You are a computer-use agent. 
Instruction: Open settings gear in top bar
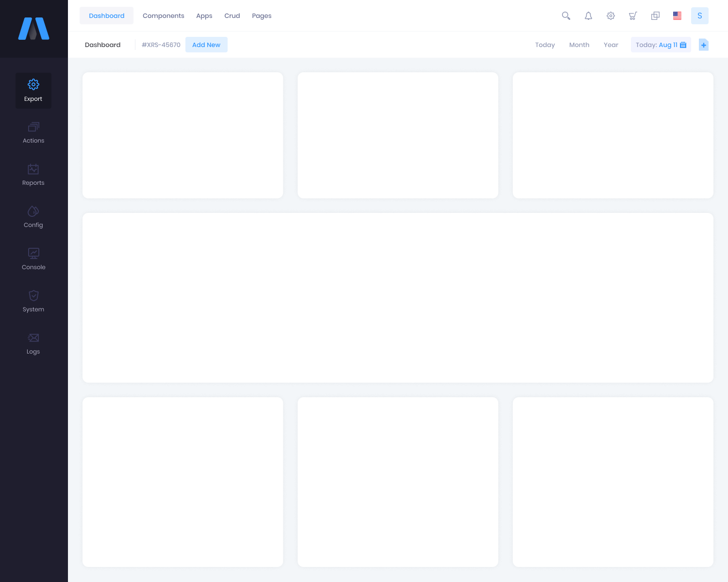611,16
